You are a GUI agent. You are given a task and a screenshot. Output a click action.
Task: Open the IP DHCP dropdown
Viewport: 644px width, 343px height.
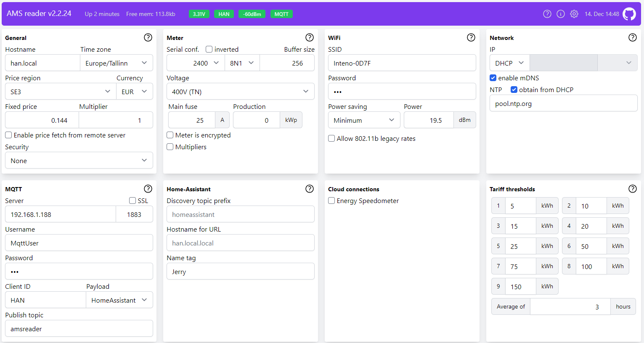pyautogui.click(x=510, y=63)
